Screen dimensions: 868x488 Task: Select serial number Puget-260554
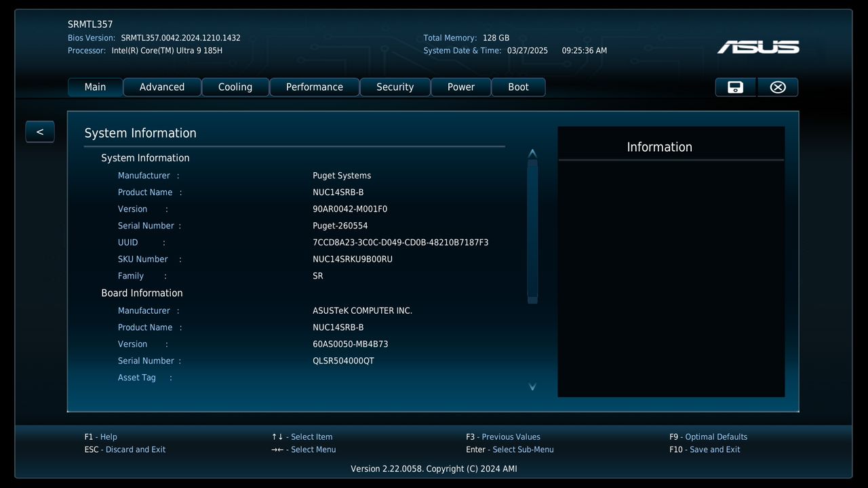340,226
